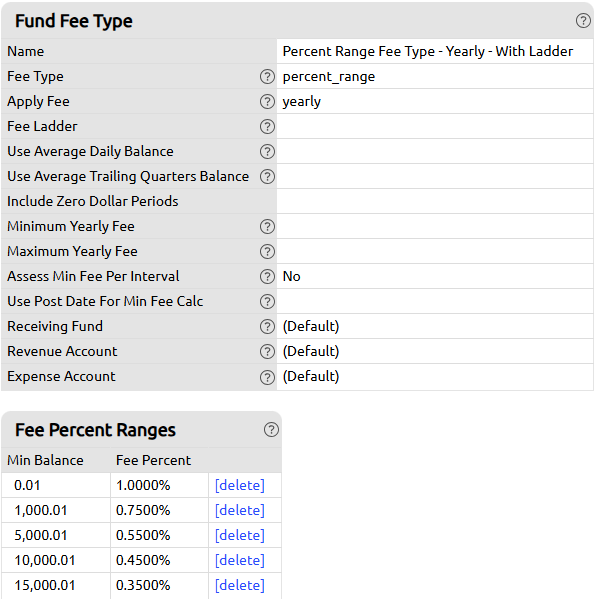The width and height of the screenshot is (594, 599).
Task: Show help for Maximum Yearly Fee
Action: click(267, 251)
